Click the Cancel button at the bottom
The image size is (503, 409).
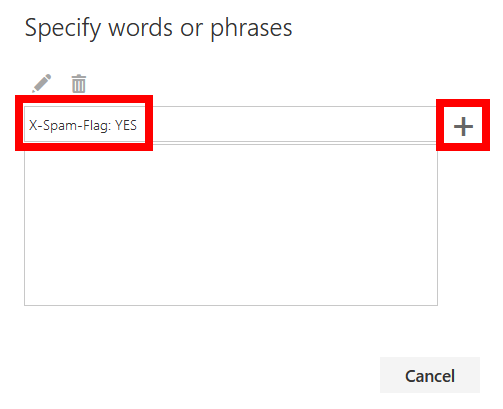click(x=430, y=375)
